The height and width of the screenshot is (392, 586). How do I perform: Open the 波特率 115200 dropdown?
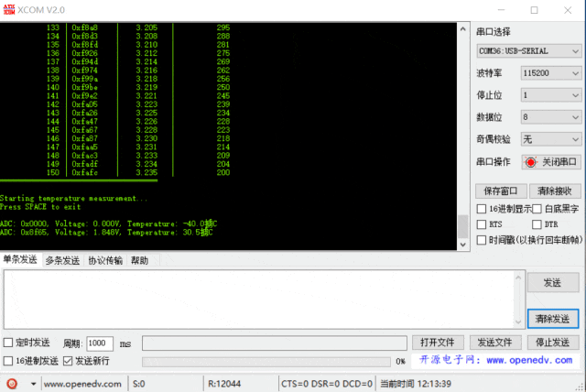[551, 73]
